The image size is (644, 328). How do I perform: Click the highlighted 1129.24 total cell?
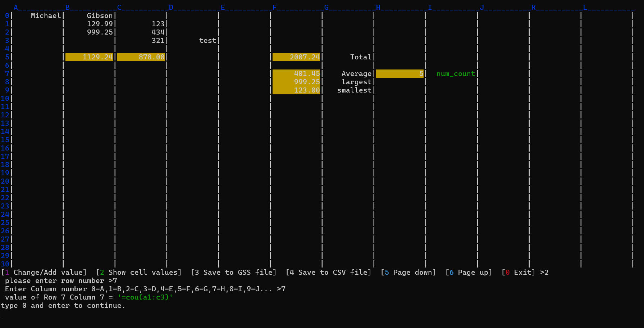point(89,57)
